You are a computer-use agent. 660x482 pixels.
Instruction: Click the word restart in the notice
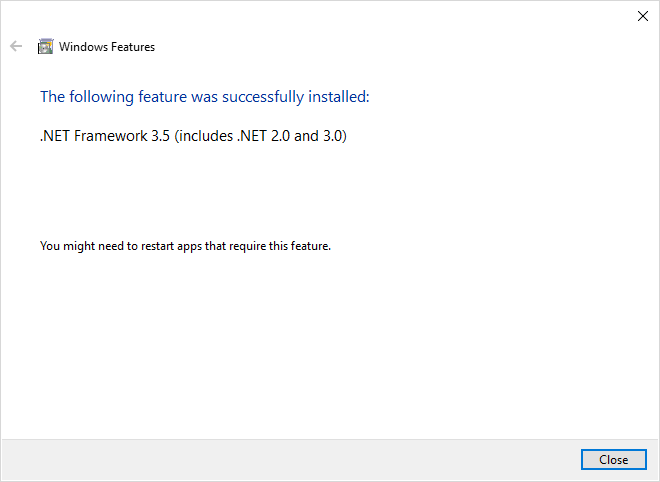(157, 246)
